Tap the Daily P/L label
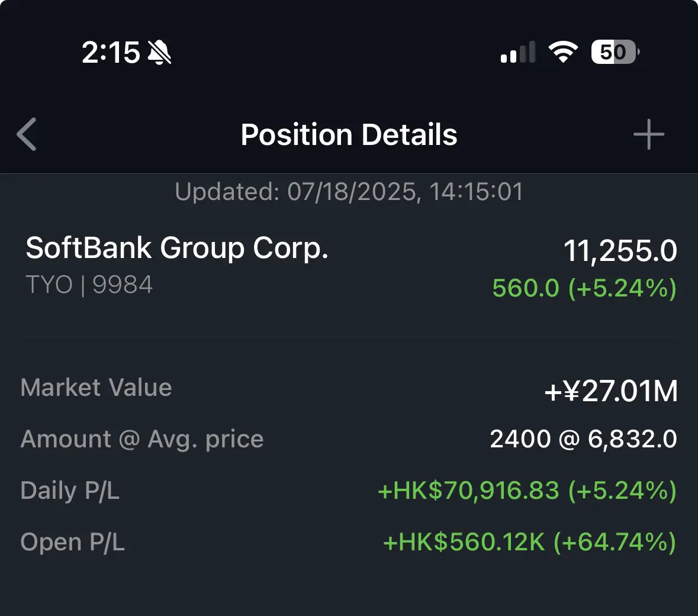The height and width of the screenshot is (616, 698). [x=70, y=491]
